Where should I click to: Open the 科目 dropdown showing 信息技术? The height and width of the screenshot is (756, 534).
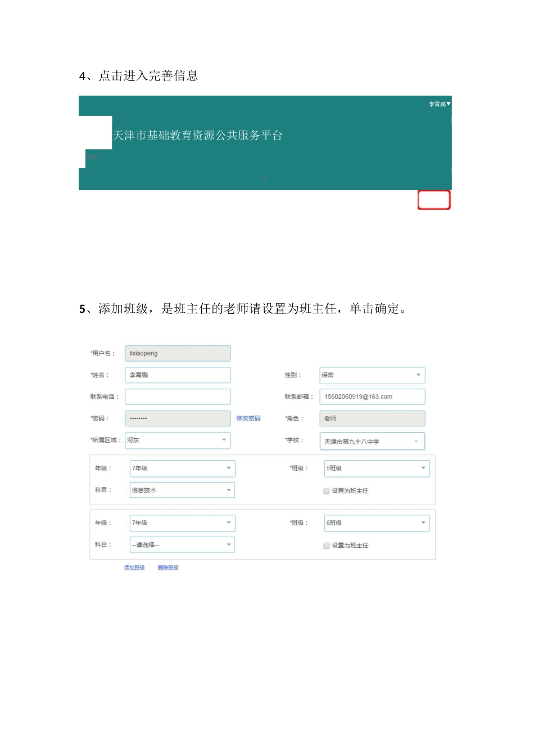[182, 490]
